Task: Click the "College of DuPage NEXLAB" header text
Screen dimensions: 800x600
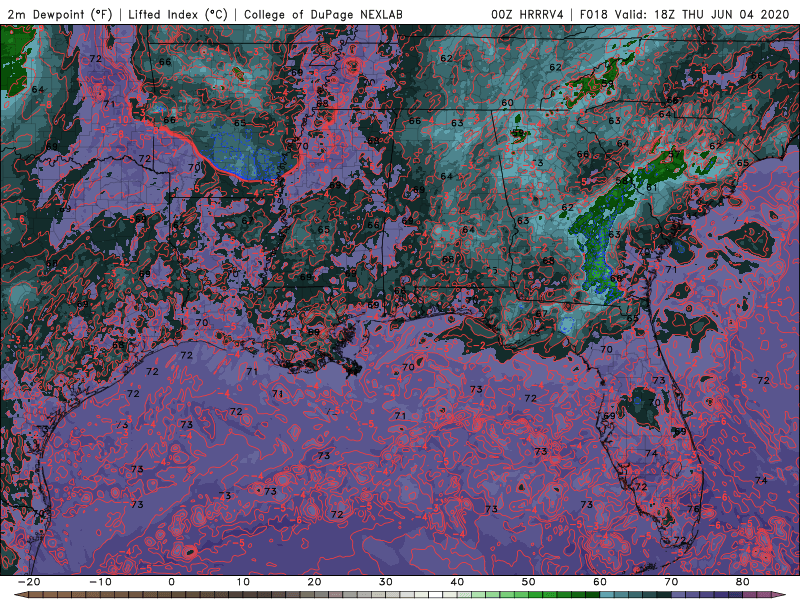Action: (x=323, y=14)
